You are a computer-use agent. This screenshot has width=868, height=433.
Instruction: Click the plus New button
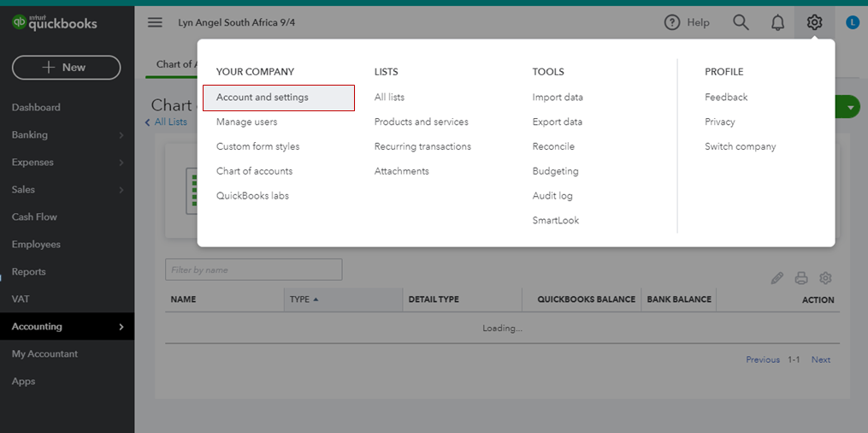pos(66,68)
